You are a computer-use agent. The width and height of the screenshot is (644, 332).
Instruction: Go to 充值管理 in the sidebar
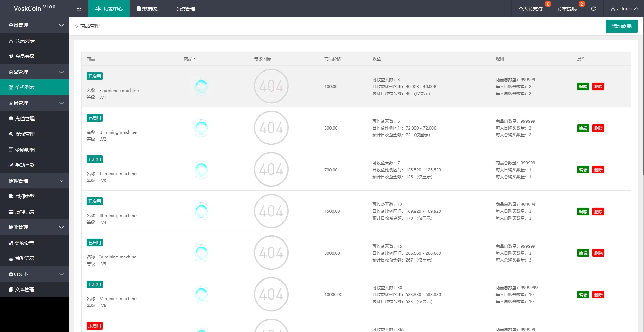tap(25, 118)
